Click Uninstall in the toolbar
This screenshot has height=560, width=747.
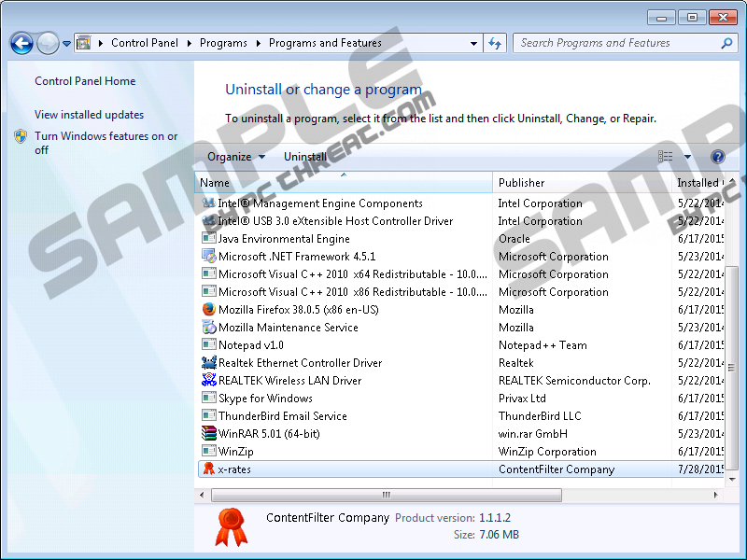pyautogui.click(x=305, y=157)
